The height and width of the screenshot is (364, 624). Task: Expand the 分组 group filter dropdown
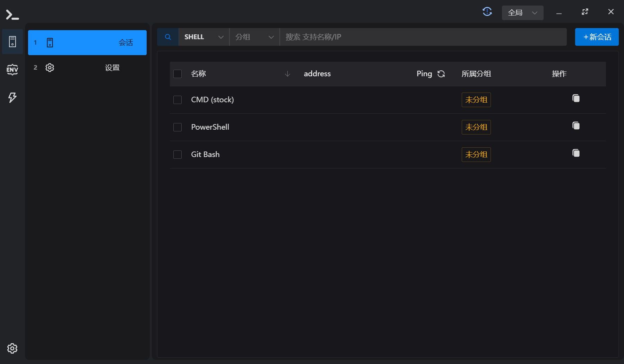[254, 37]
